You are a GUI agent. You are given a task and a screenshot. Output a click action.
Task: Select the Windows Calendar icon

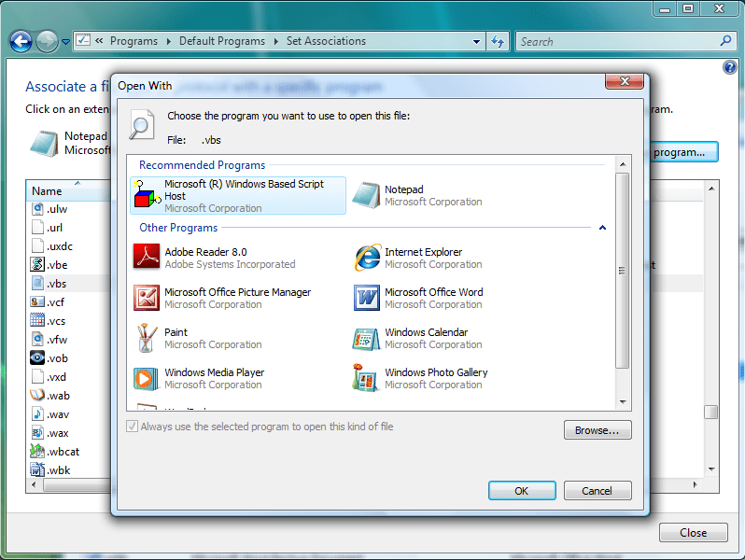366,339
